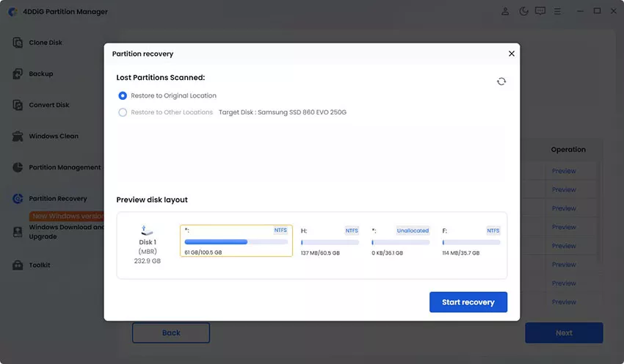This screenshot has width=624, height=364.
Task: Click the Partition Recovery sidebar icon
Action: pos(18,198)
